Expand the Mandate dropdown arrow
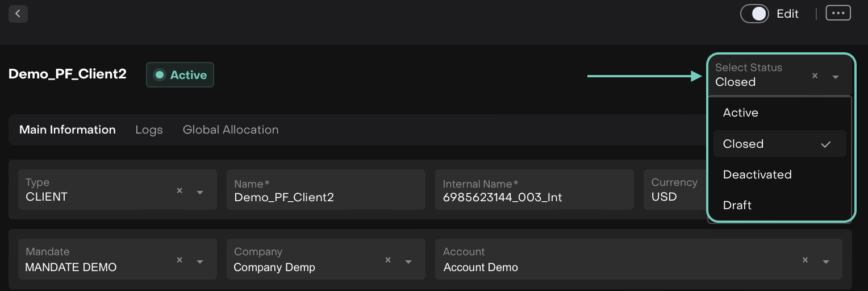 tap(200, 261)
